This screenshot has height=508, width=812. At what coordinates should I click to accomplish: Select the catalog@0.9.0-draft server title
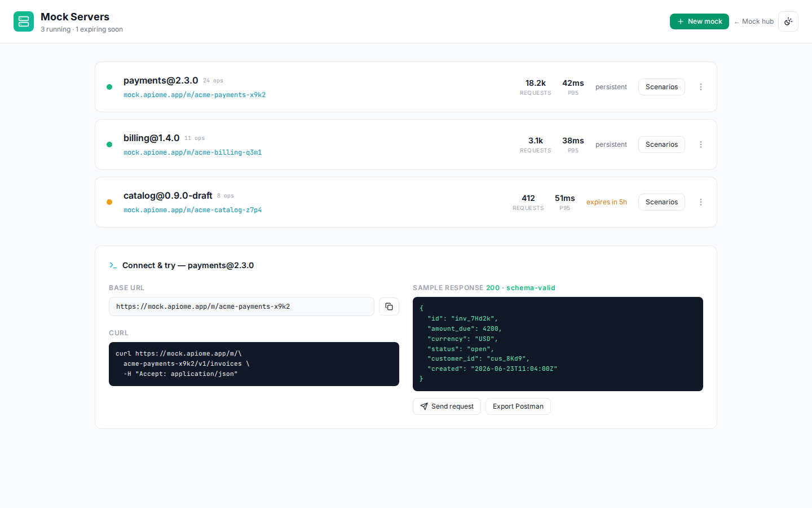[167, 196]
